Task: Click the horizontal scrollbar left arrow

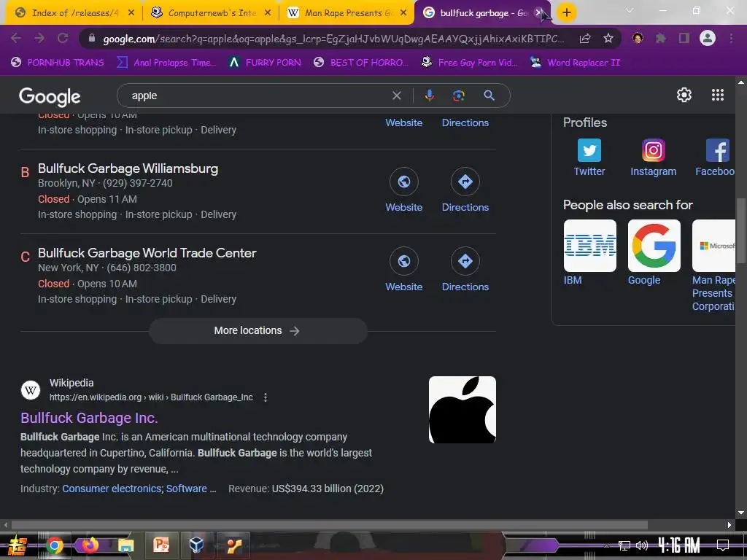Action: coord(5,525)
